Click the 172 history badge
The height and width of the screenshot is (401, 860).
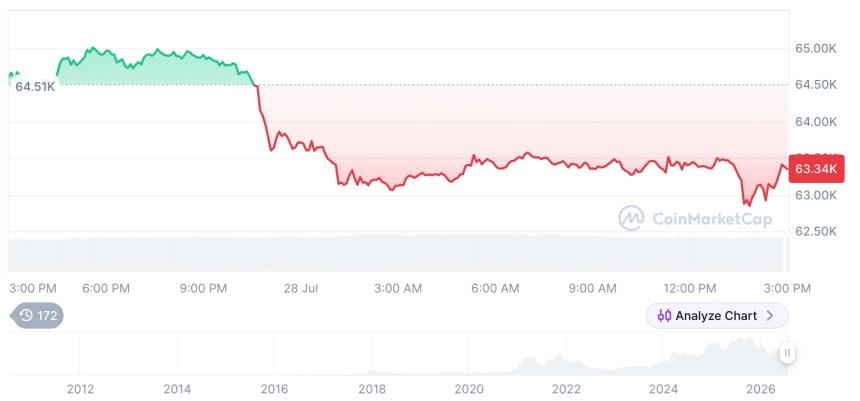coord(37,315)
